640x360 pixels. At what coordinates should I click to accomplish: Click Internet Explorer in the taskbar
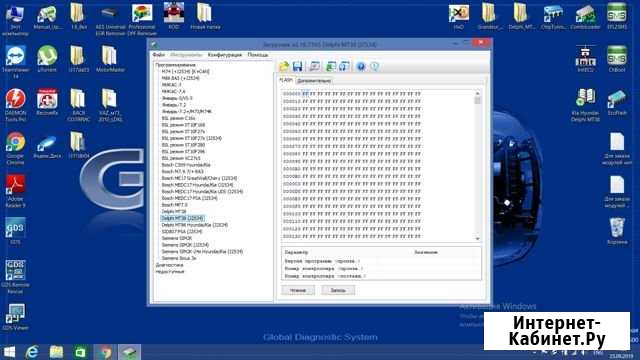pyautogui.click(x=32, y=352)
